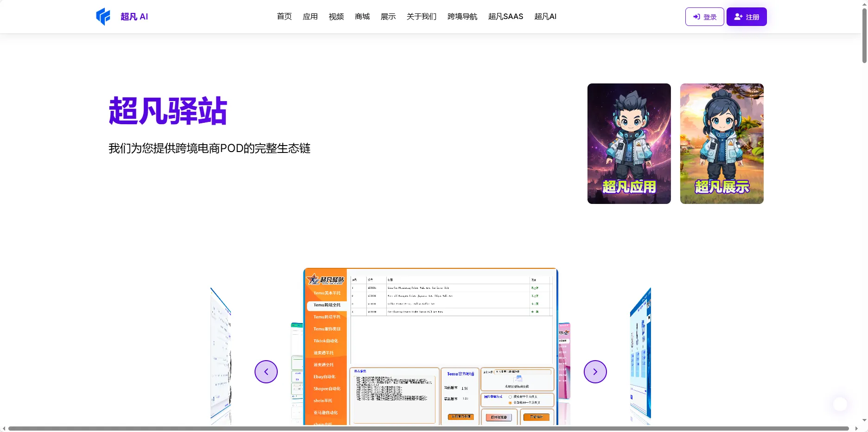This screenshot has width=868, height=432.
Task: Open the 超凡应用 thumbnail card
Action: (x=629, y=144)
